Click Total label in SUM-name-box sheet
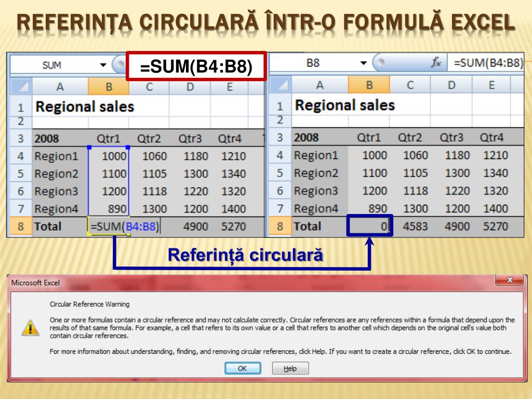The height and width of the screenshot is (399, 532). pyautogui.click(x=48, y=227)
